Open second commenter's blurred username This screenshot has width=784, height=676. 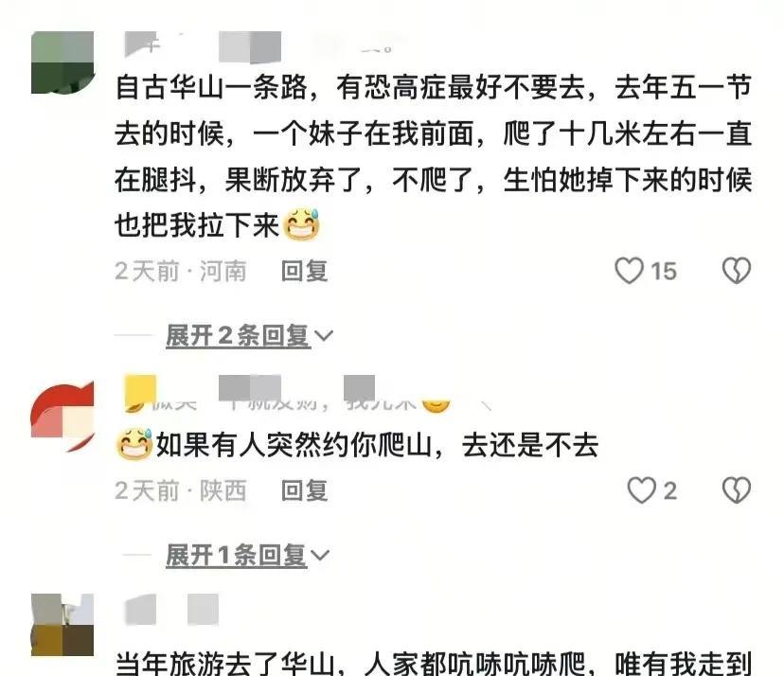point(288,394)
